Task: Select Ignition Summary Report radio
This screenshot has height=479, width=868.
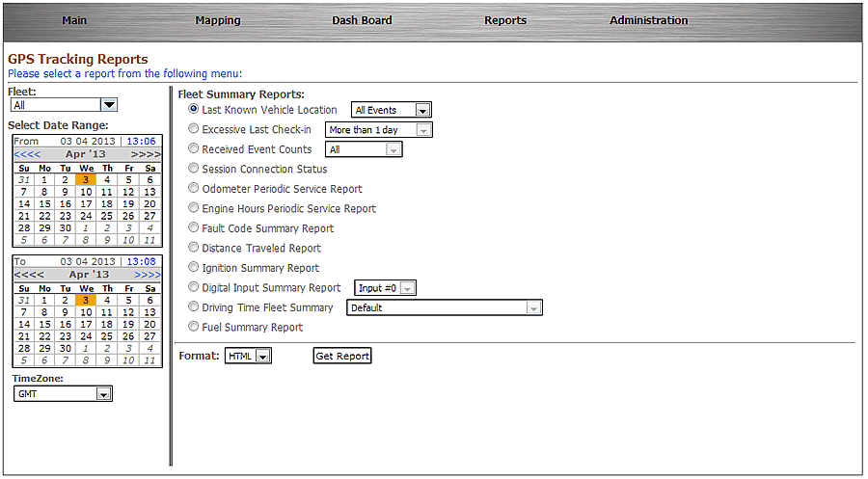Action: [193, 267]
